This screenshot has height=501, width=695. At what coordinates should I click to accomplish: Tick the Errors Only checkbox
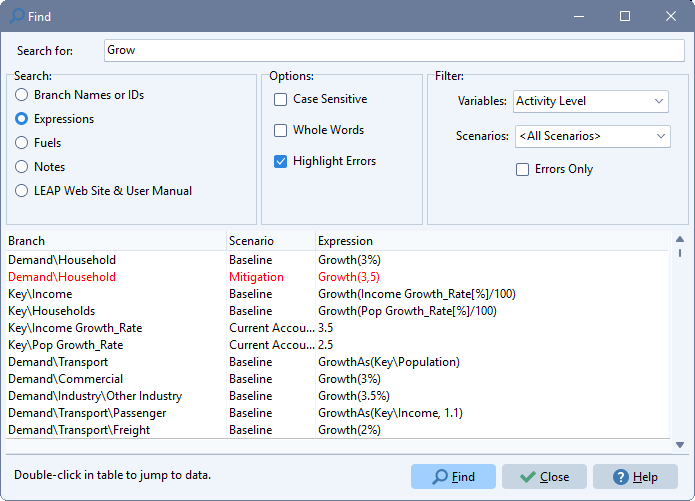point(523,169)
